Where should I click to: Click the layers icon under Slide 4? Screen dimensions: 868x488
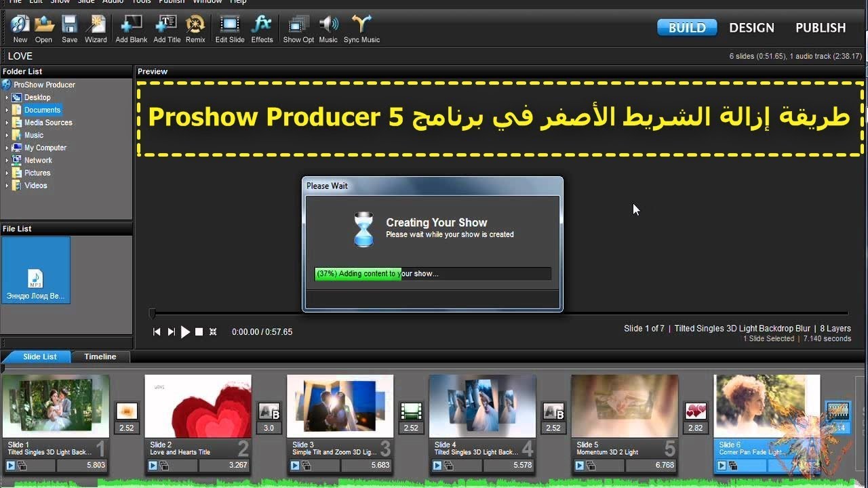click(449, 466)
